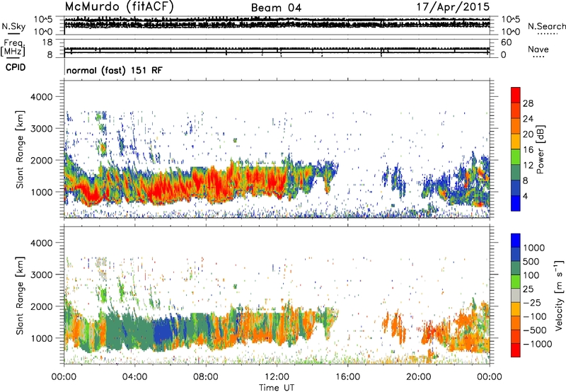Viewport: 566px width, 392px height.
Task: Click the light green Power segment near 12
Action: 516,157
